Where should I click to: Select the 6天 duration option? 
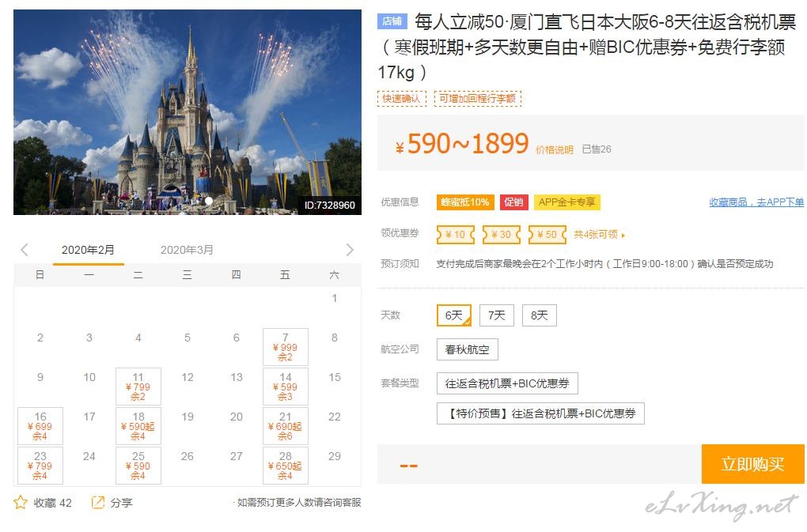454,315
